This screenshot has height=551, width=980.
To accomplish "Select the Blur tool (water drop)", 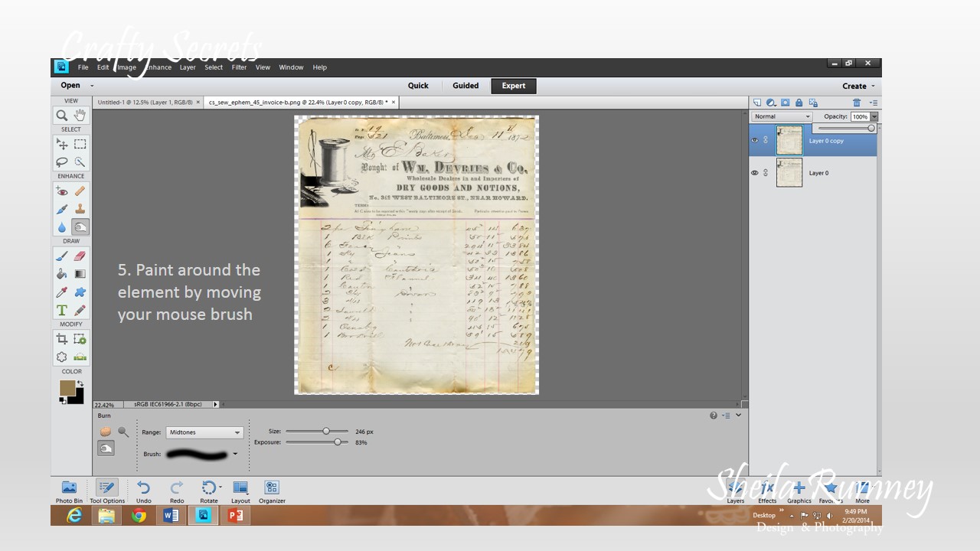I will 62,227.
